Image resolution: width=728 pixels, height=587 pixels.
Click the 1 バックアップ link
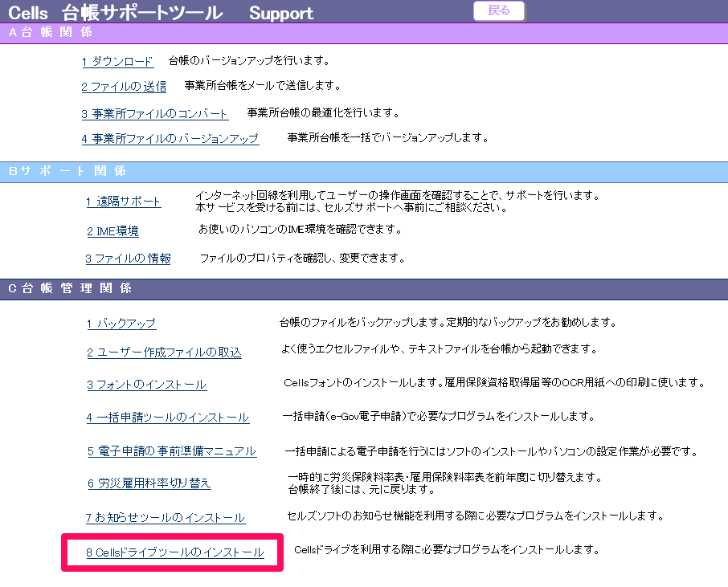pos(121,324)
